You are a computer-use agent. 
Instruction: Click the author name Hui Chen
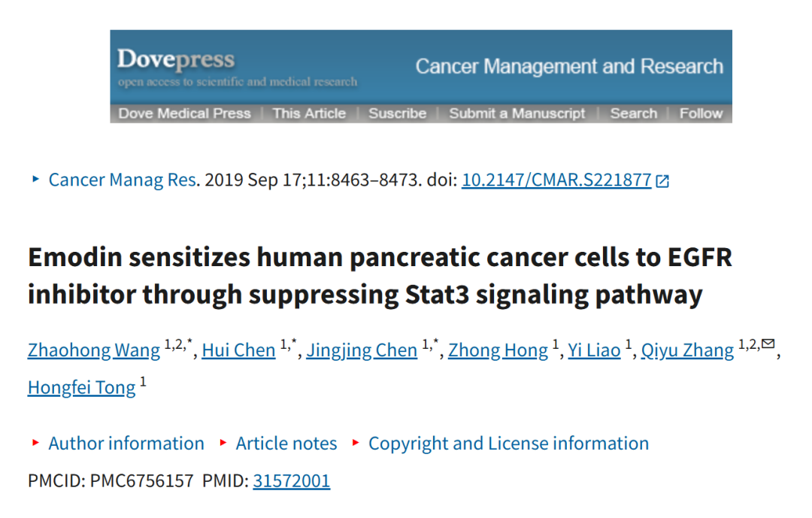pyautogui.click(x=238, y=350)
